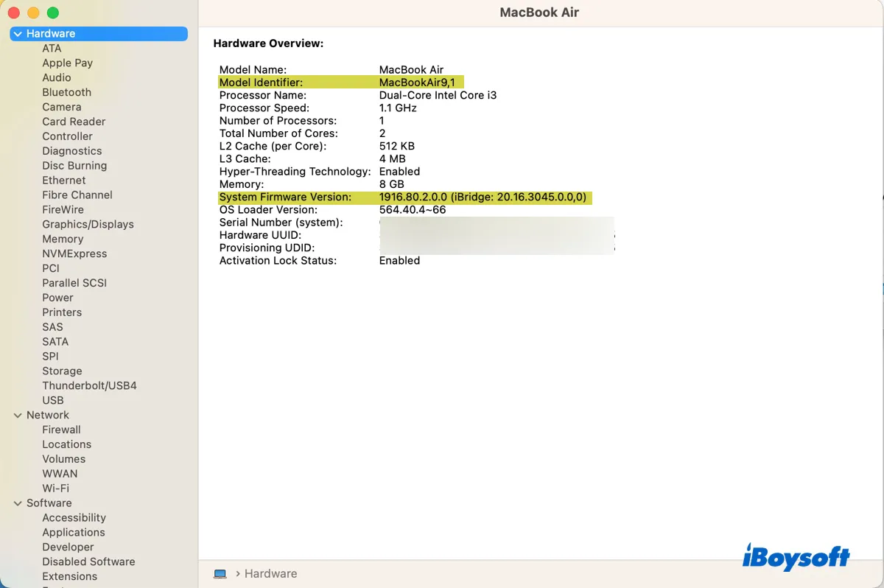
Task: Select PCI in the sidebar
Action: coord(51,268)
